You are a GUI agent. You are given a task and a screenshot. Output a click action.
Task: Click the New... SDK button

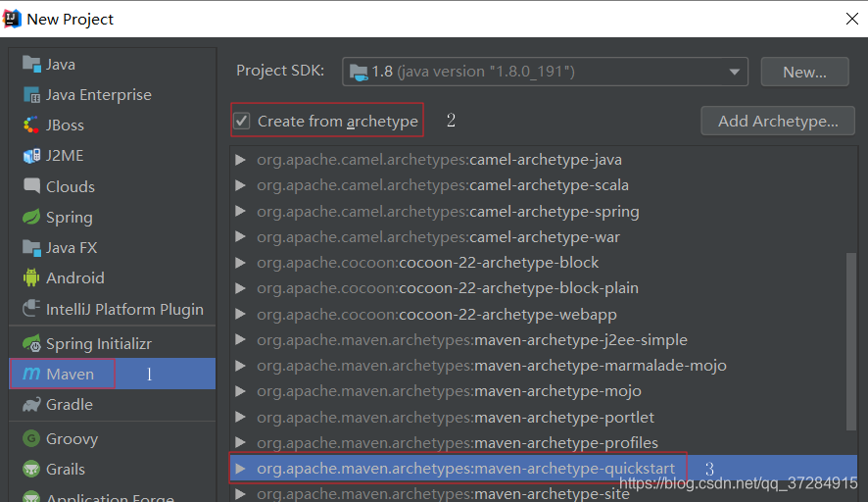coord(805,72)
